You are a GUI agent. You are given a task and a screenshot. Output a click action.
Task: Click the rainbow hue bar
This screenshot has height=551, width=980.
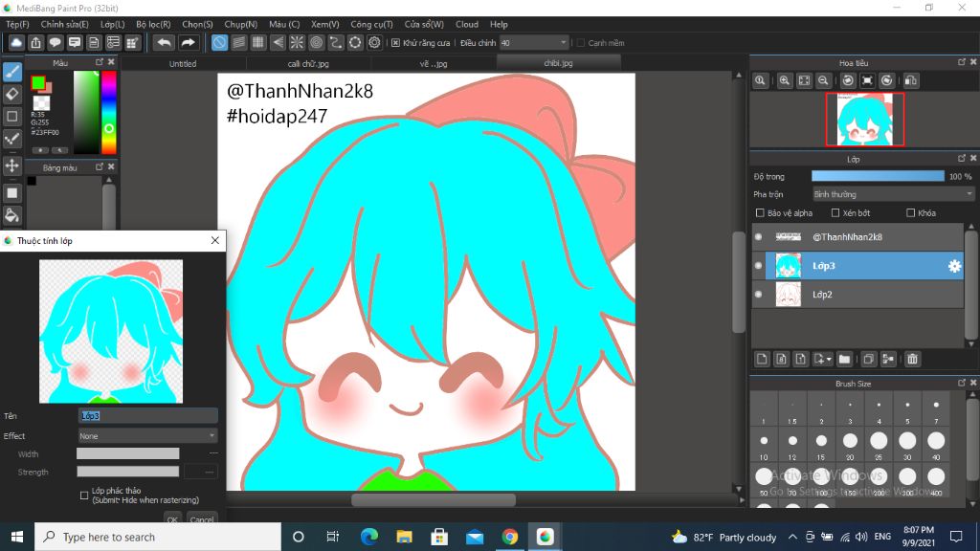(109, 113)
